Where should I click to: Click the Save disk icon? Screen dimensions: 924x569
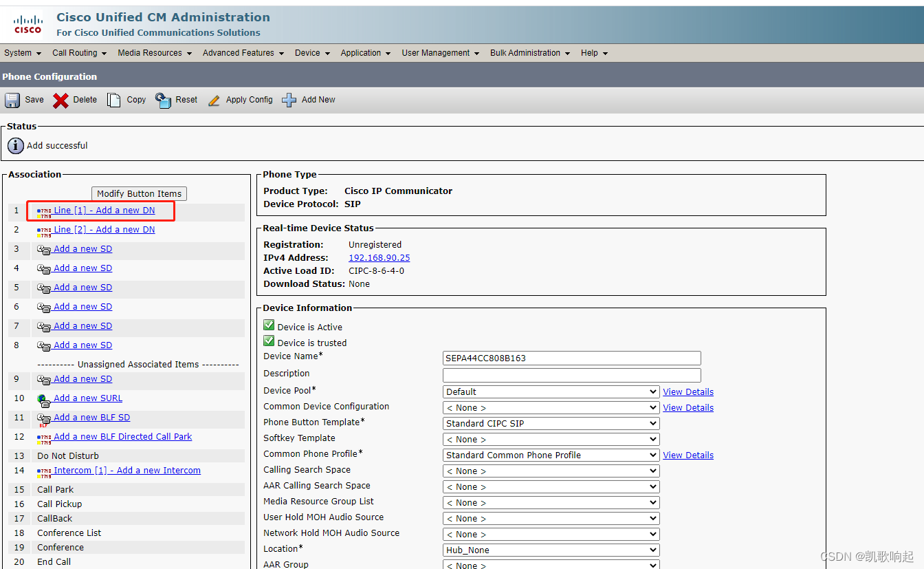[11, 100]
